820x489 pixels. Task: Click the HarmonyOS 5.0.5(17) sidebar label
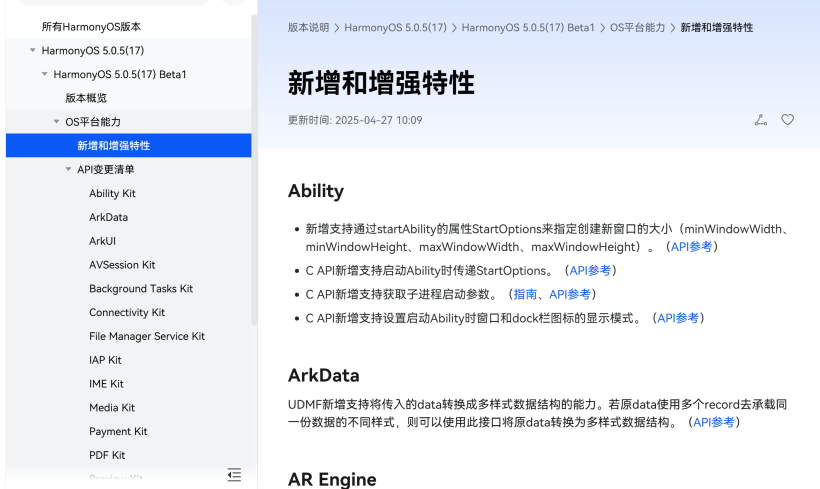tap(93, 51)
